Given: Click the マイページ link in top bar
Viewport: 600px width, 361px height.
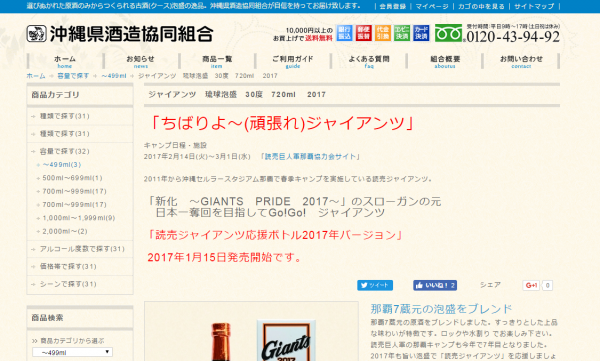Looking at the screenshot, I should (x=432, y=6).
